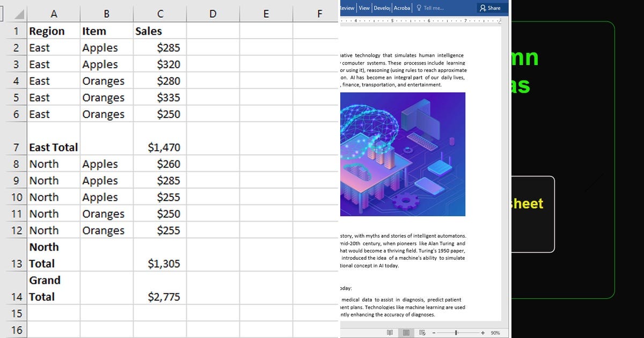Screen dimensions: 644x338
Task: Select column header D in the spreadsheet
Action: pyautogui.click(x=213, y=13)
